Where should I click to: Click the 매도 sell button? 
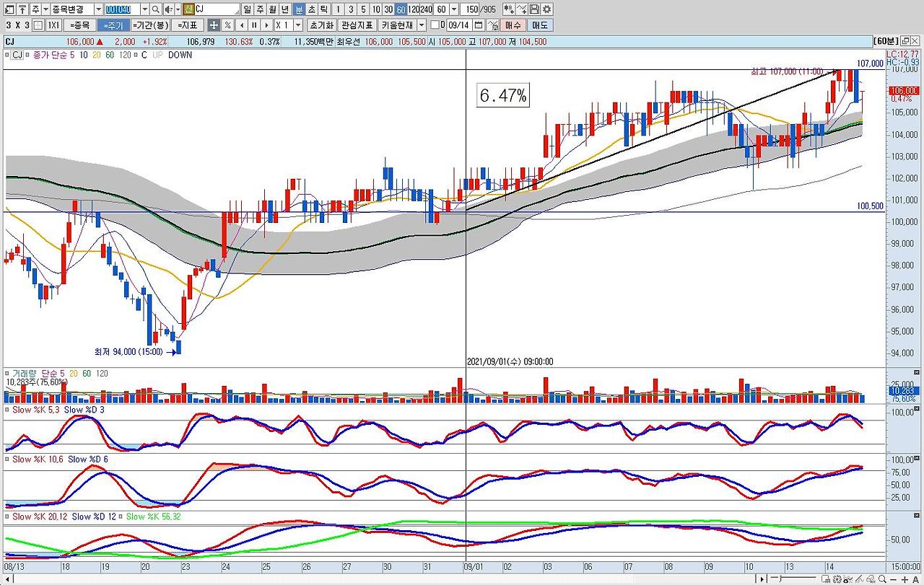pyautogui.click(x=539, y=25)
